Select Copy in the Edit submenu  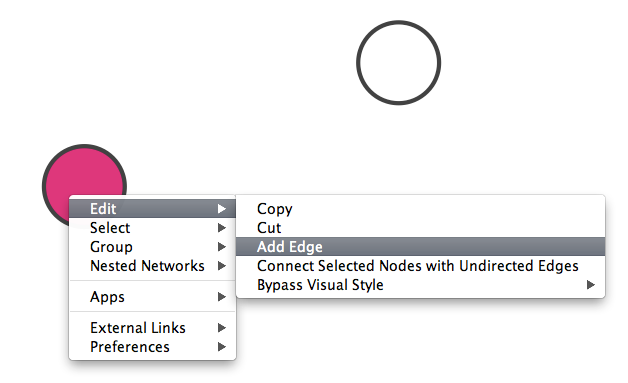420,208
